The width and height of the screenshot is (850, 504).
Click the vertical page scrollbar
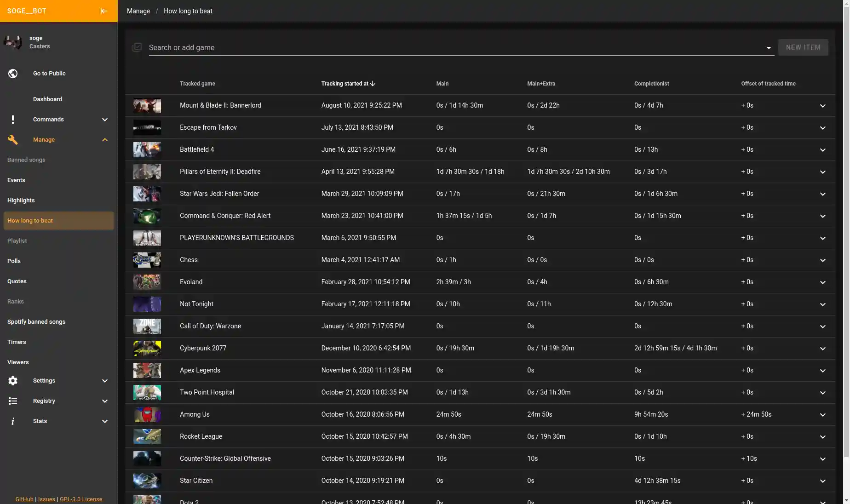(x=846, y=230)
